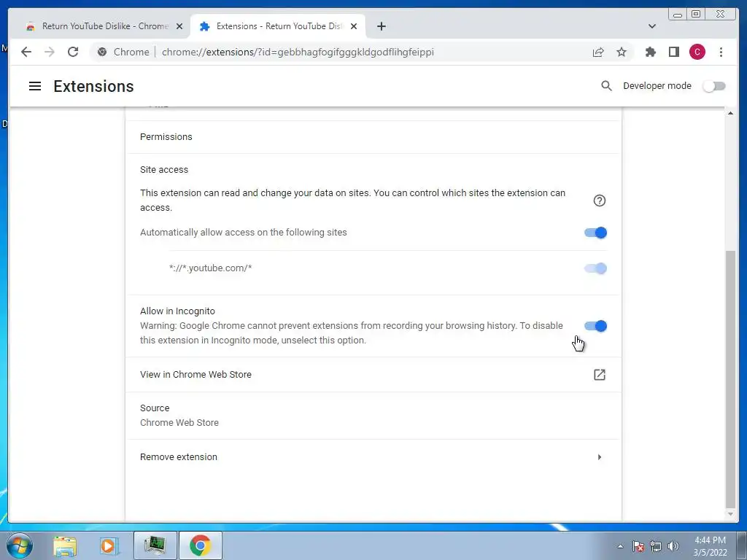Close the Extensions tab
Viewport: 747px width, 560px height.
tap(354, 26)
